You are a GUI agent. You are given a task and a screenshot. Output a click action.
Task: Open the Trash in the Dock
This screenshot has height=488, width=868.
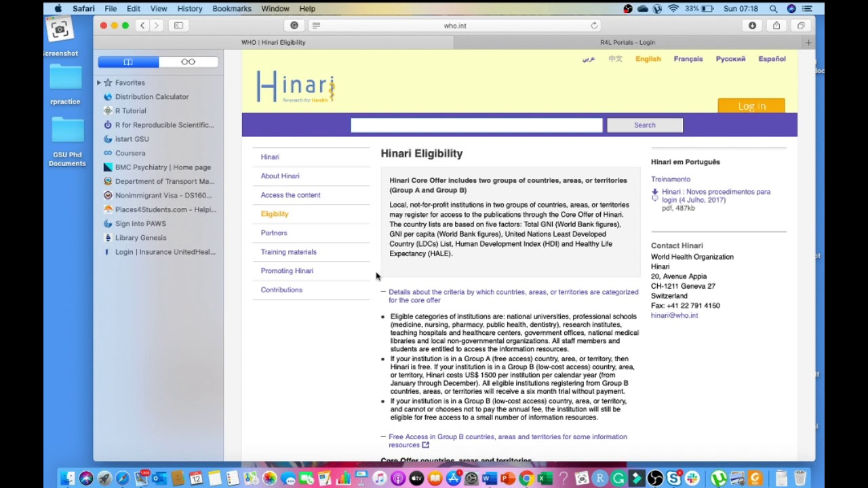point(800,479)
